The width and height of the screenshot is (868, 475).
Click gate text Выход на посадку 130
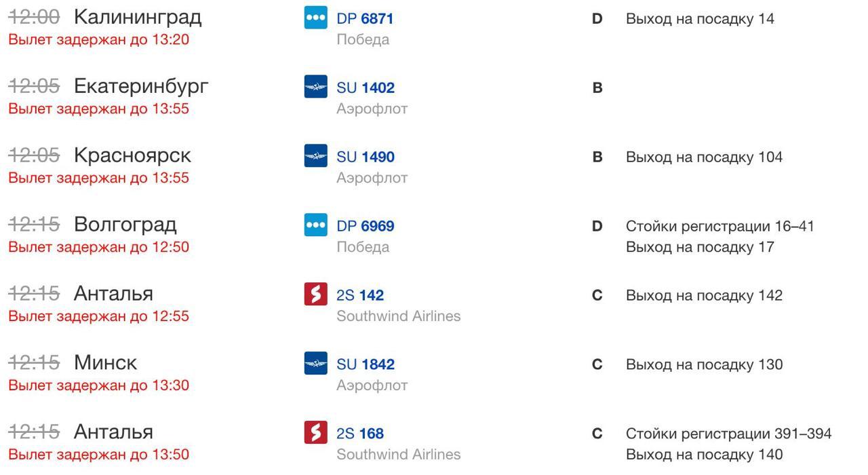[x=704, y=365]
